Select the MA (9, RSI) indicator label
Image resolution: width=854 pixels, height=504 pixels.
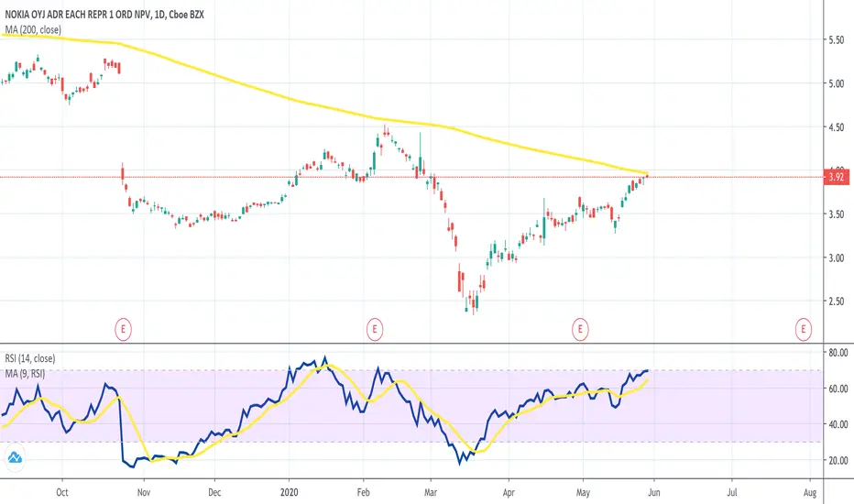25,374
